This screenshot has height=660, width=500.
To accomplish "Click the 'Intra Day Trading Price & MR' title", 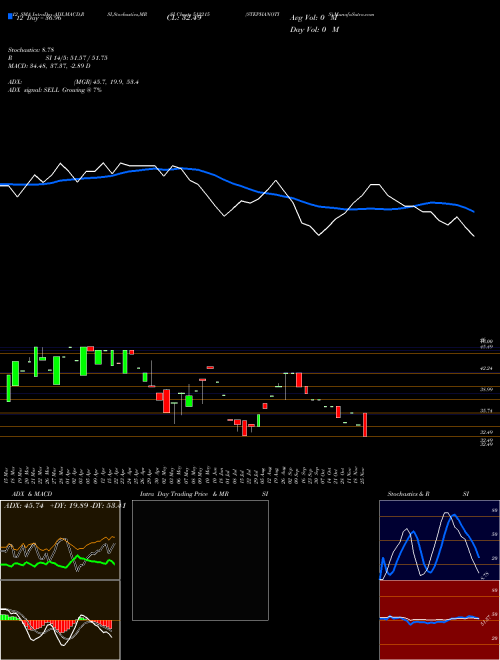I will (x=184, y=494).
